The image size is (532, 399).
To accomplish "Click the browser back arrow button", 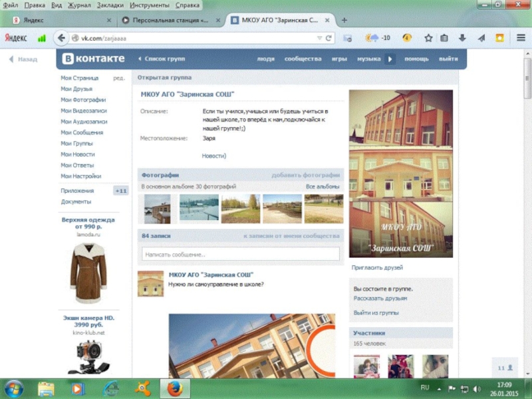I will pos(61,38).
